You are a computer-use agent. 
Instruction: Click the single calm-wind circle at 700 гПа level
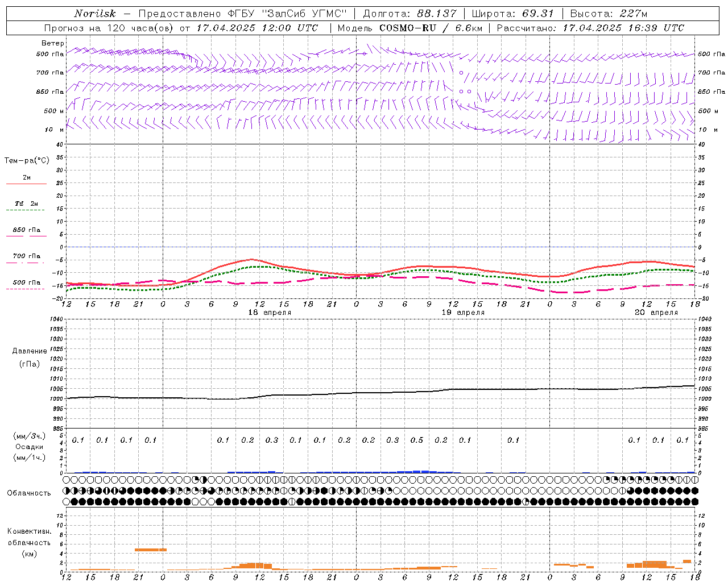(x=461, y=73)
